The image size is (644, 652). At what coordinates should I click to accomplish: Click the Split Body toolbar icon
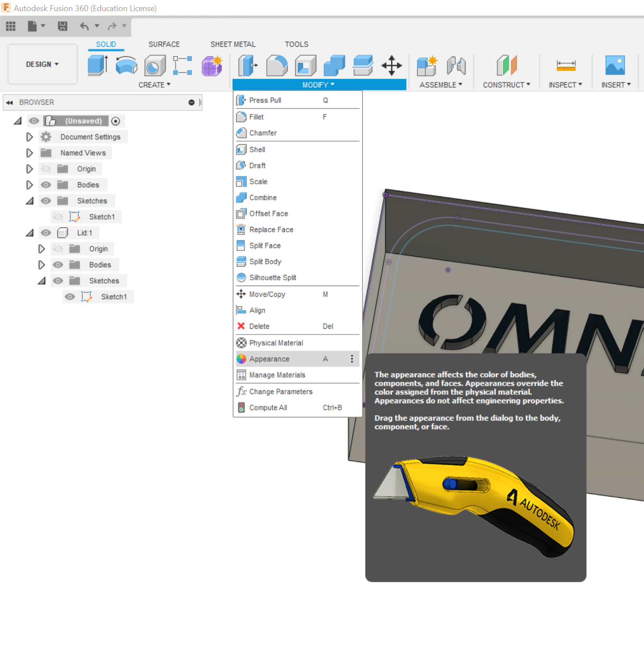tap(363, 66)
